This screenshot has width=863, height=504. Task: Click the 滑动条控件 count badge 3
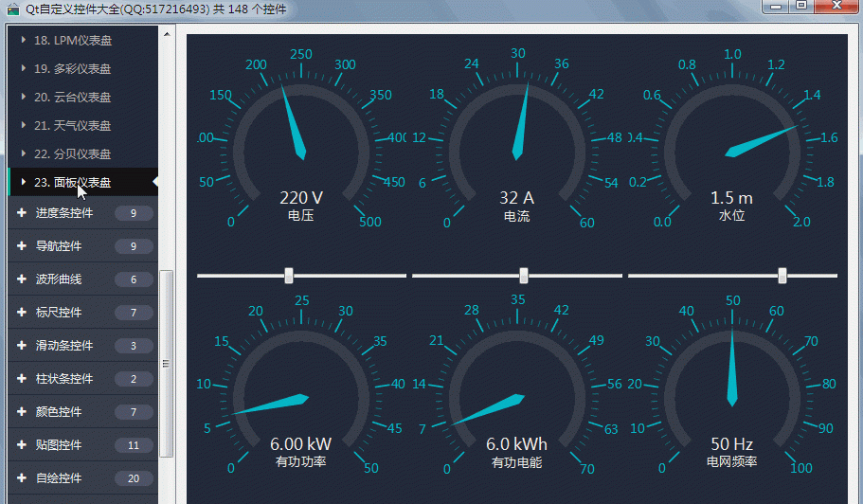pyautogui.click(x=134, y=346)
